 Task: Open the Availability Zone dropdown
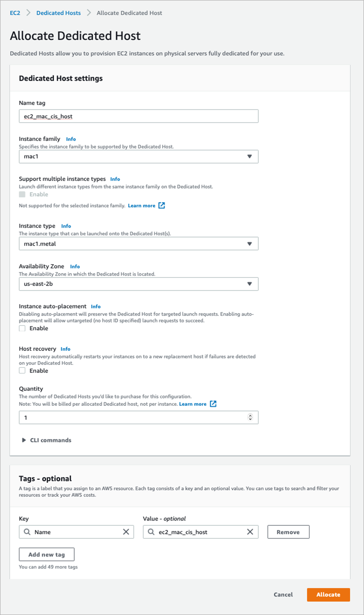pos(138,284)
